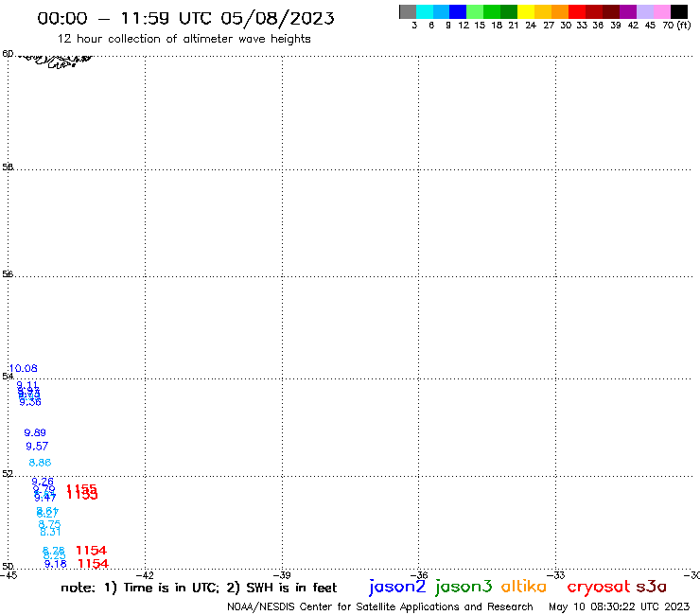Select the green jason3 satellite label

point(464,587)
